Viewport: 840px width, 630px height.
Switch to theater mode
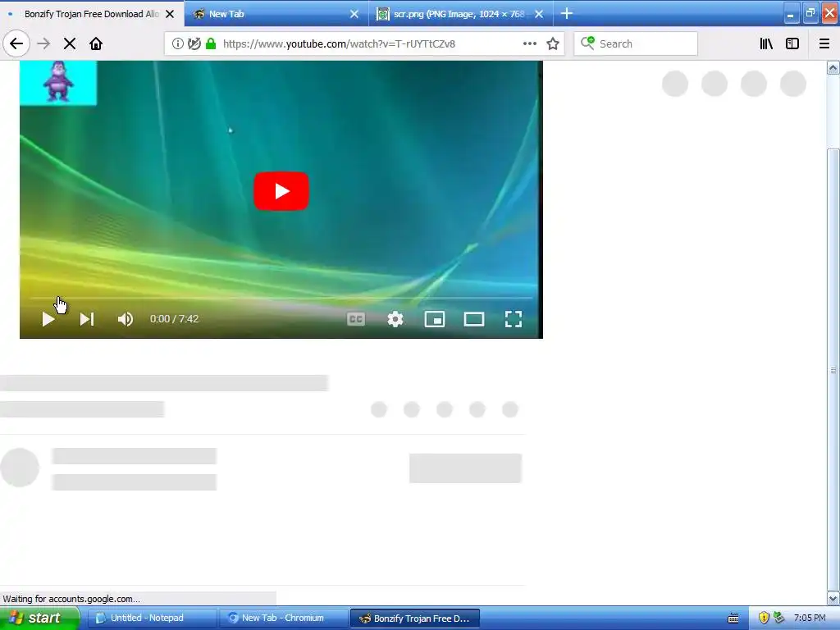[x=473, y=319]
